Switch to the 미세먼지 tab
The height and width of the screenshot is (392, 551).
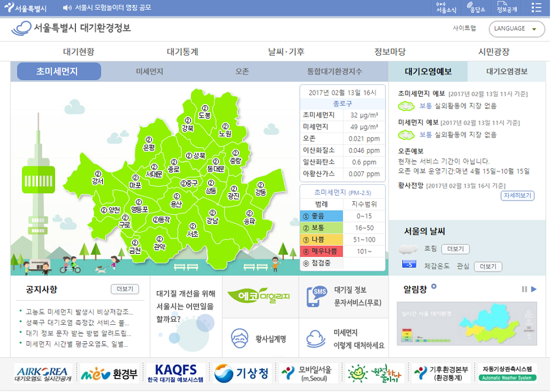click(149, 72)
